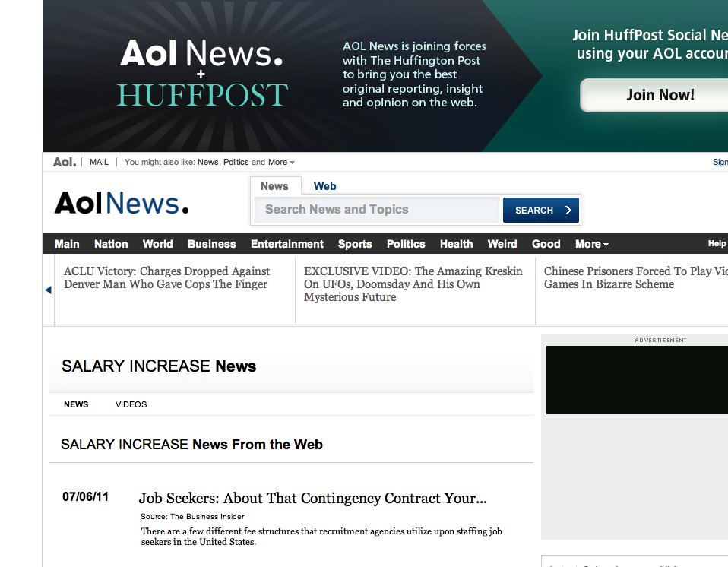This screenshot has height=567, width=728.
Task: Open the World section
Action: click(x=157, y=244)
